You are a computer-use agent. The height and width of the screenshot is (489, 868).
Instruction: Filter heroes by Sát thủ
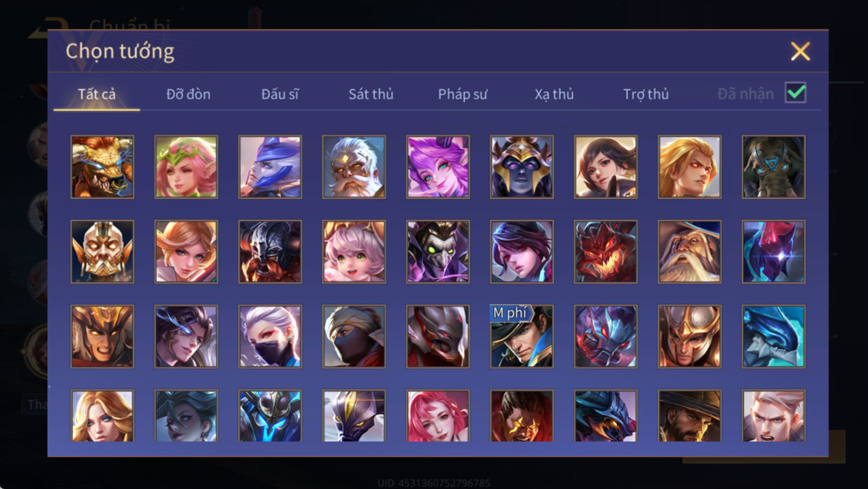371,94
